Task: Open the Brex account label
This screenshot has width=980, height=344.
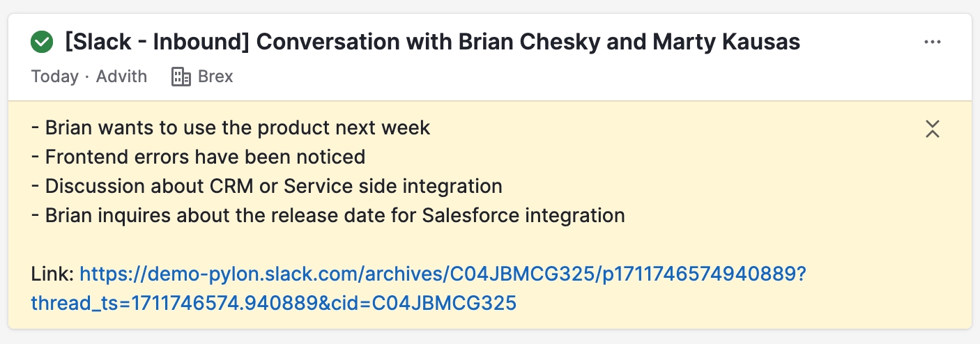Action: [215, 77]
